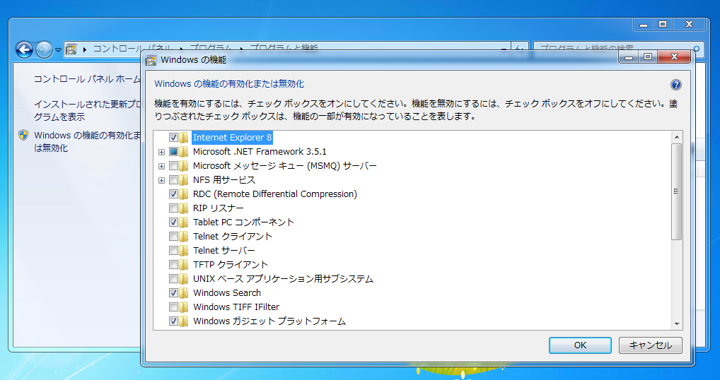
Task: Click the features list vertical scrollbar thumb
Action: click(676, 191)
